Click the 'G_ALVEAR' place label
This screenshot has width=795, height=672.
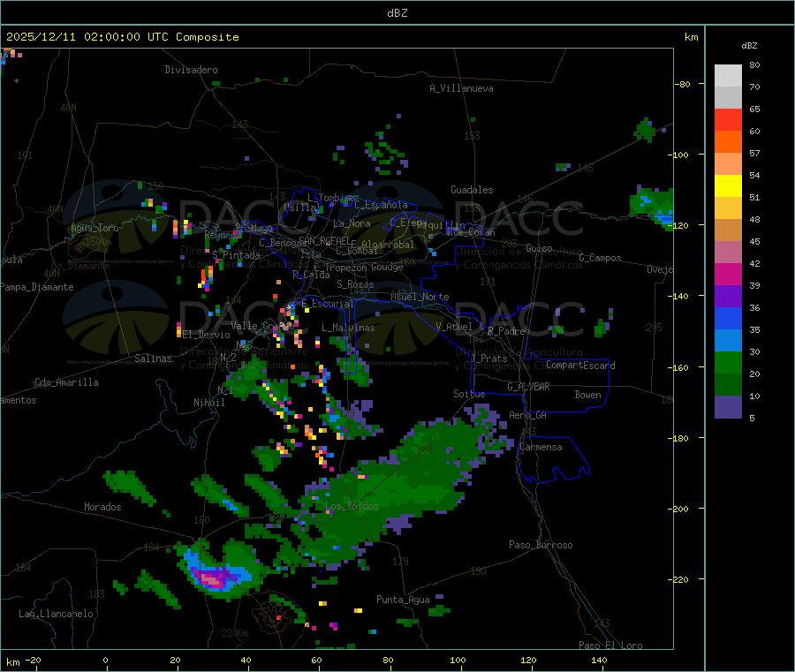tap(529, 387)
